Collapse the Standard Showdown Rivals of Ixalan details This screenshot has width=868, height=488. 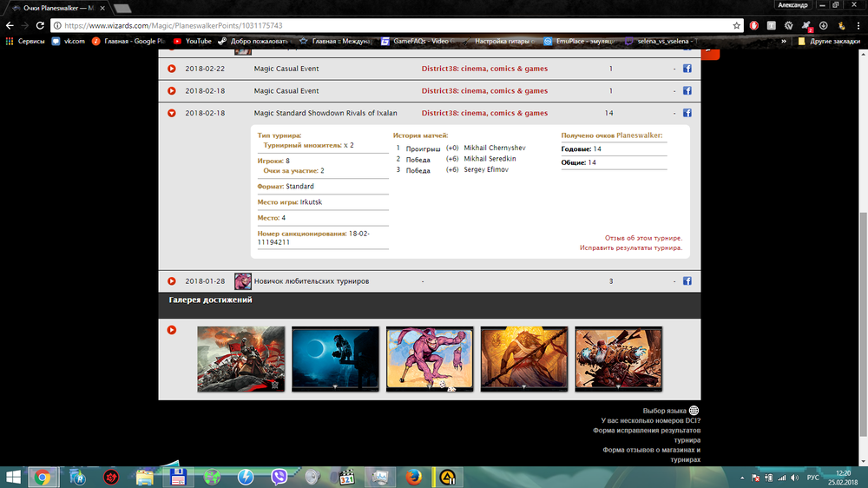pos(172,113)
